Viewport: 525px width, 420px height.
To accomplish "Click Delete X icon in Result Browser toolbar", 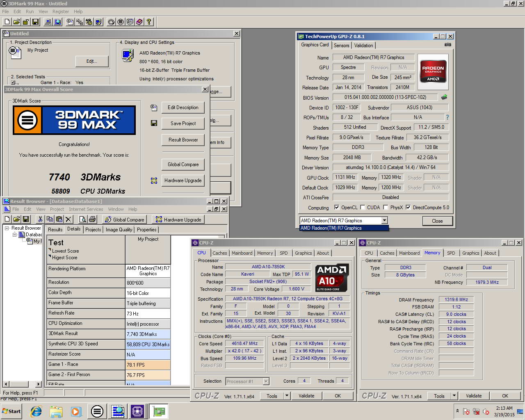I will 68,219.
